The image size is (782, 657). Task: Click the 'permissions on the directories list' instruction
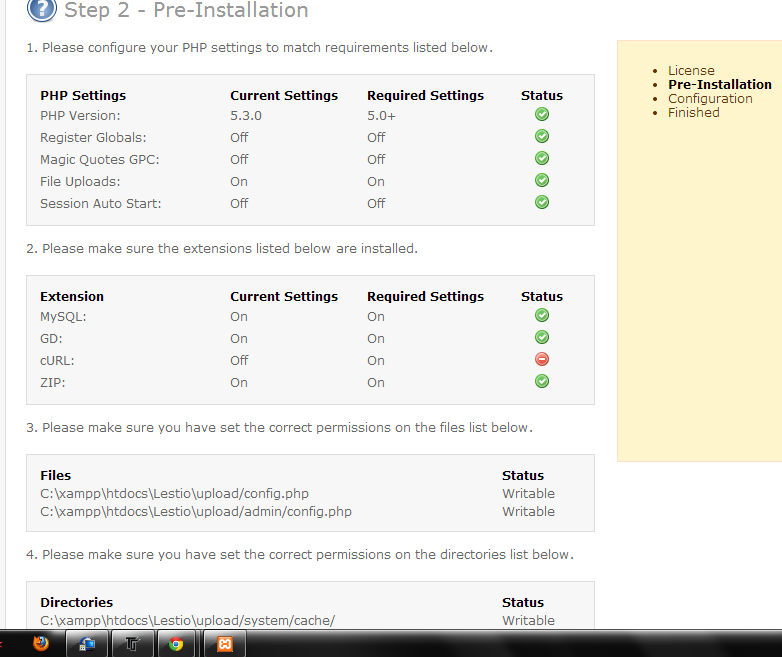click(300, 554)
